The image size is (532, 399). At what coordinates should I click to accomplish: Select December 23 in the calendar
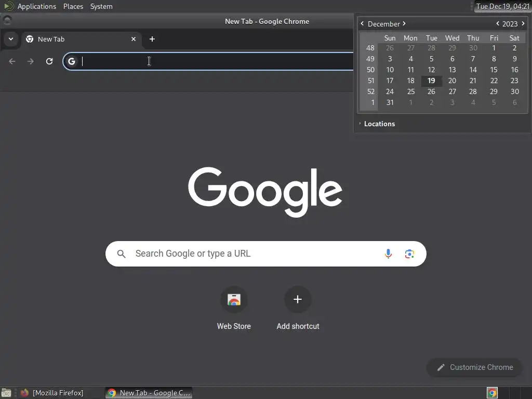click(514, 81)
